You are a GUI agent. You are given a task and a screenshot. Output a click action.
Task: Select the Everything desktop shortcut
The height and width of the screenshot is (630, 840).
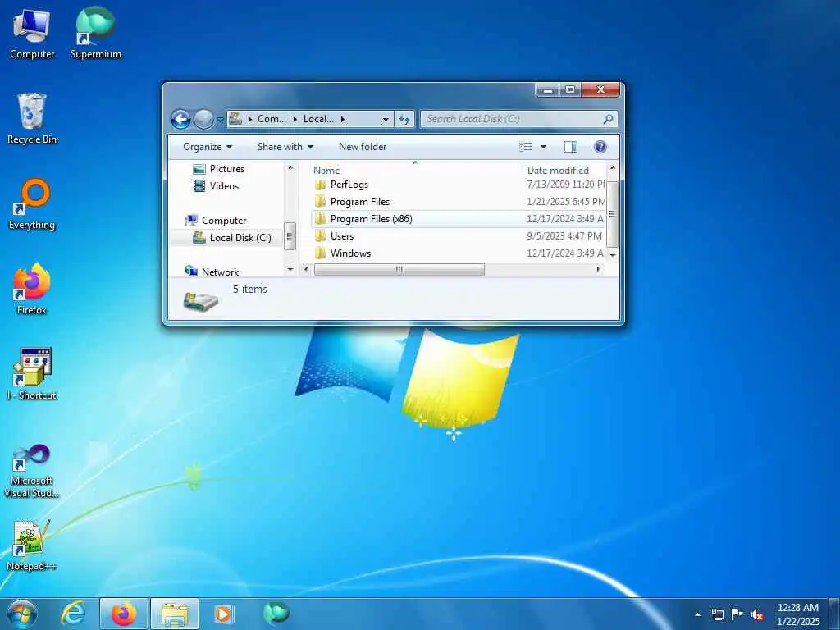pyautogui.click(x=32, y=204)
